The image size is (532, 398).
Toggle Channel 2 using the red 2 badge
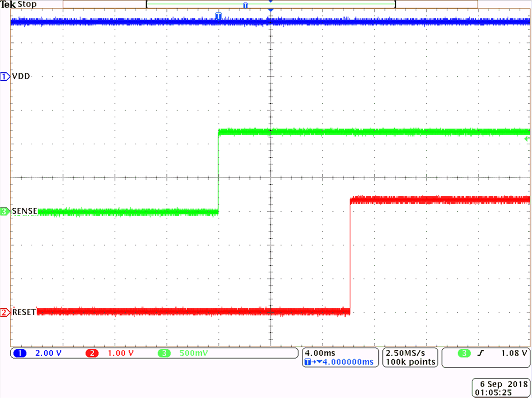pos(92,353)
